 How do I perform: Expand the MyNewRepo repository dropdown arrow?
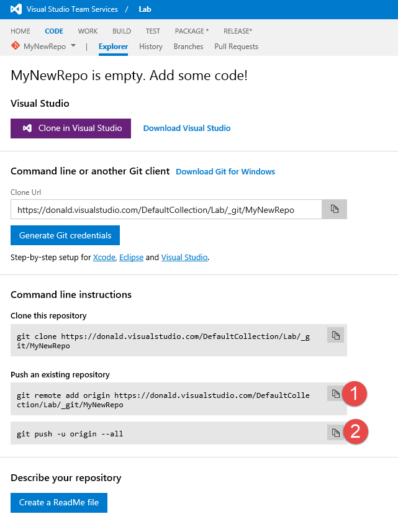(73, 45)
